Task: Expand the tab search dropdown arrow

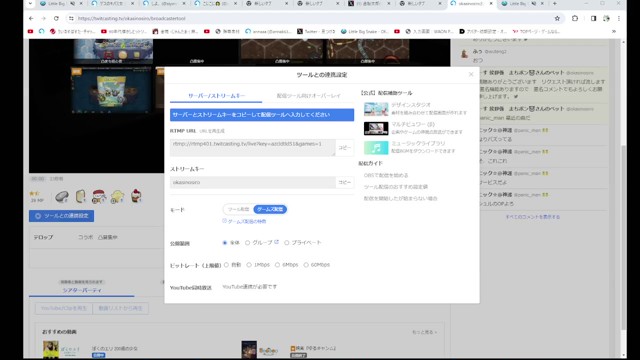Action: (30, 4)
